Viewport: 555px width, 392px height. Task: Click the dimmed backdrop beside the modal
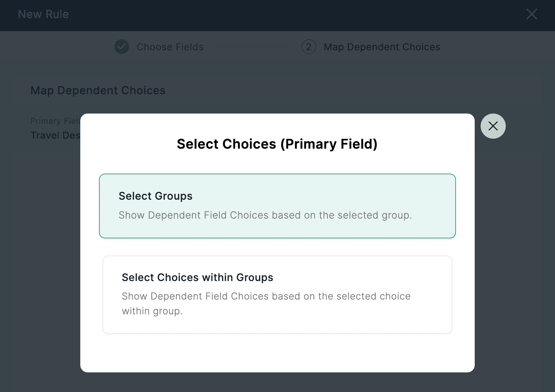click(514, 259)
